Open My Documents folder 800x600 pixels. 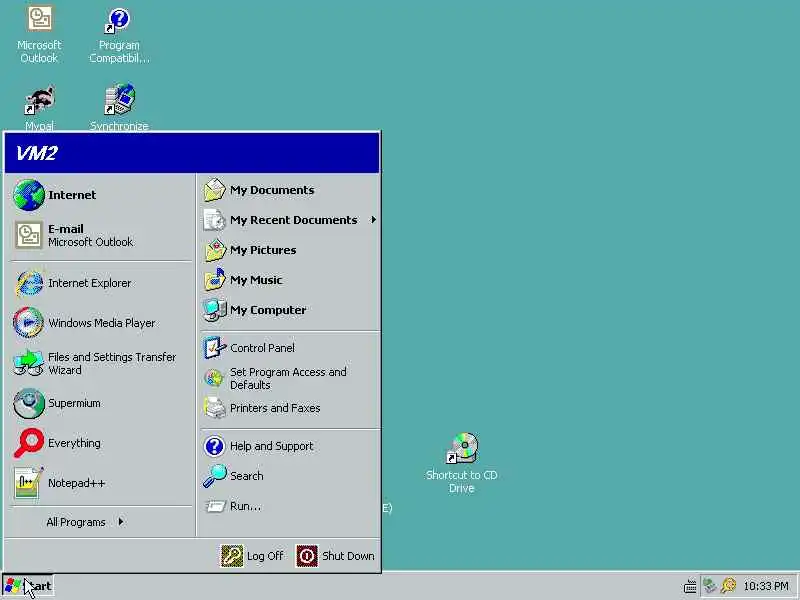[290, 190]
